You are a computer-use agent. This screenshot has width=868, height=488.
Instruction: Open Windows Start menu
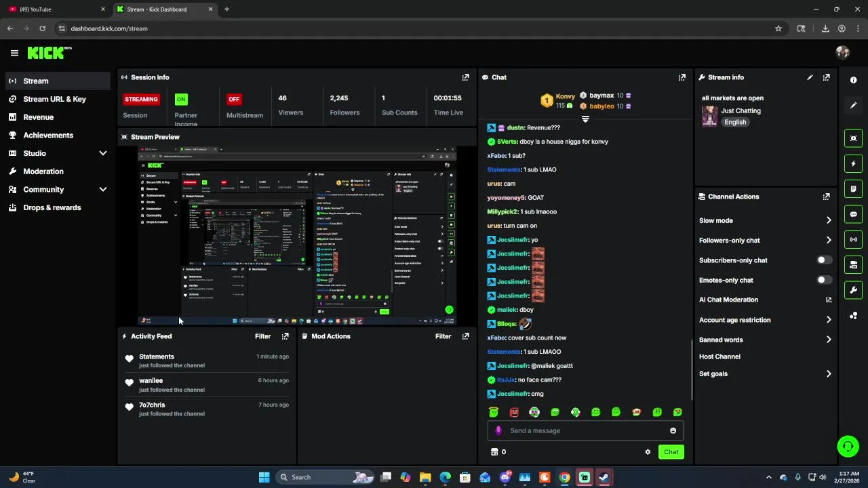pos(264,477)
